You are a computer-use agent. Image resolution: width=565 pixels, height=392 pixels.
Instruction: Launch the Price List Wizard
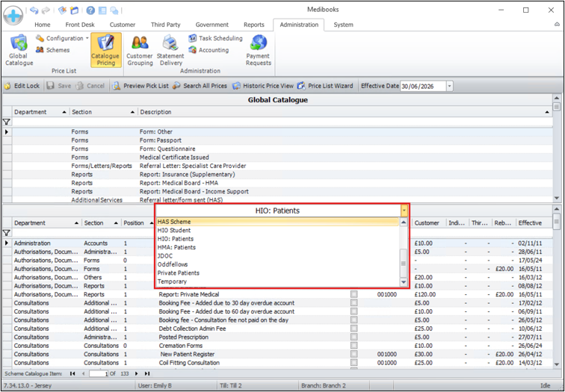coord(325,86)
